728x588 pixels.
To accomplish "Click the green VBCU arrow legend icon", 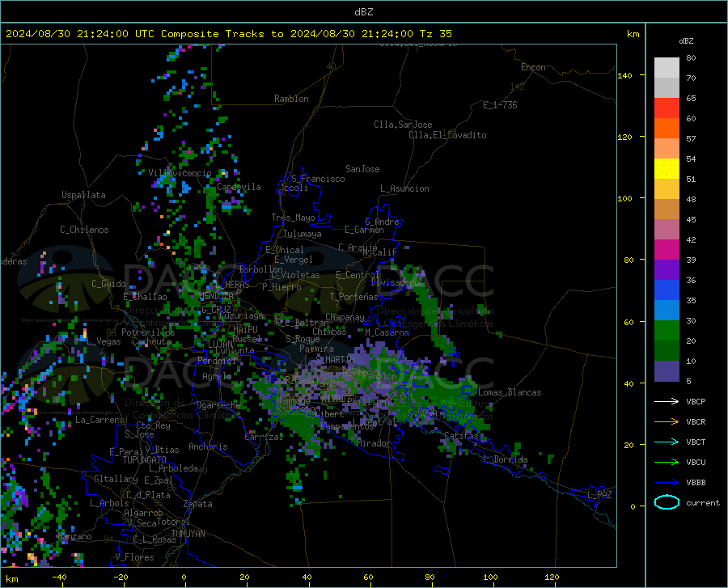I will pyautogui.click(x=667, y=462).
